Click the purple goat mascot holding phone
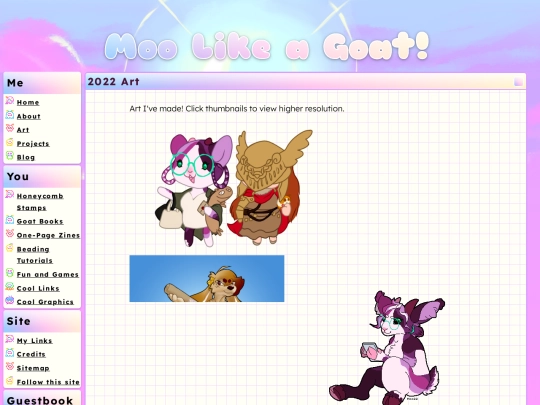Image resolution: width=540 pixels, height=405 pixels. [x=387, y=347]
